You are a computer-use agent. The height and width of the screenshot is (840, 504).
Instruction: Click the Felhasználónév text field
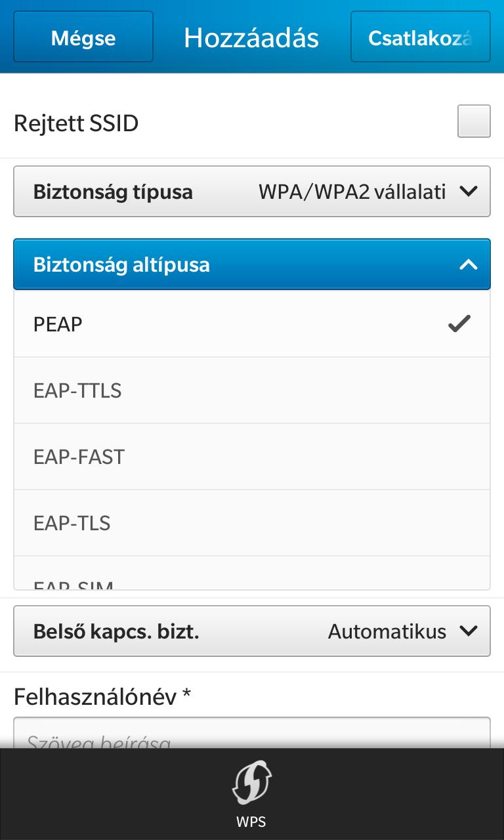coord(251,735)
